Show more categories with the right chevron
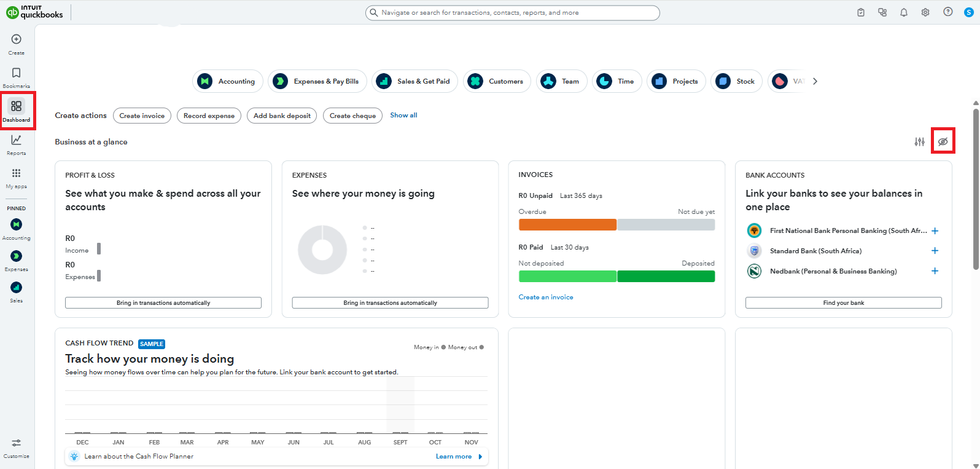 (815, 81)
